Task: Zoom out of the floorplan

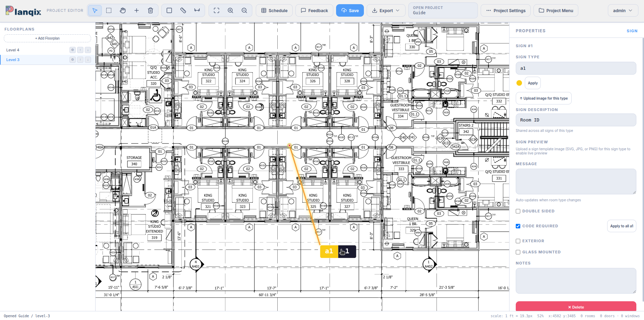Action: pos(244,10)
